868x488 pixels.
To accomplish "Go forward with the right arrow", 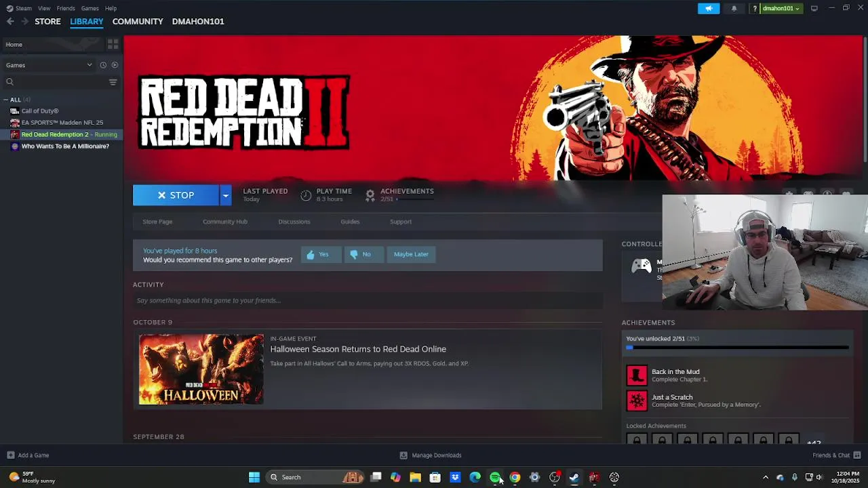I will [24, 22].
